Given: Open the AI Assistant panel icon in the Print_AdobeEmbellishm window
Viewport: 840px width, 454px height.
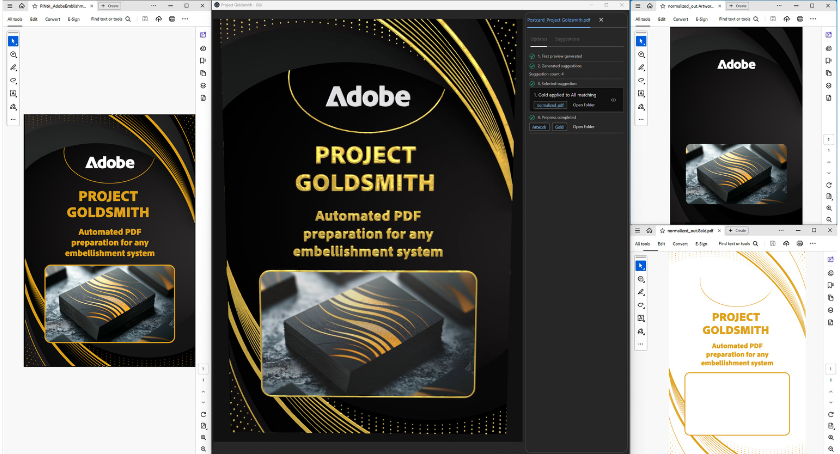Looking at the screenshot, I should point(203,35).
